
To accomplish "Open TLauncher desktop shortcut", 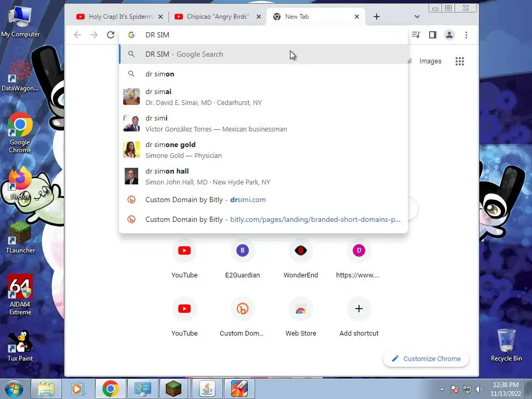I will [x=20, y=237].
